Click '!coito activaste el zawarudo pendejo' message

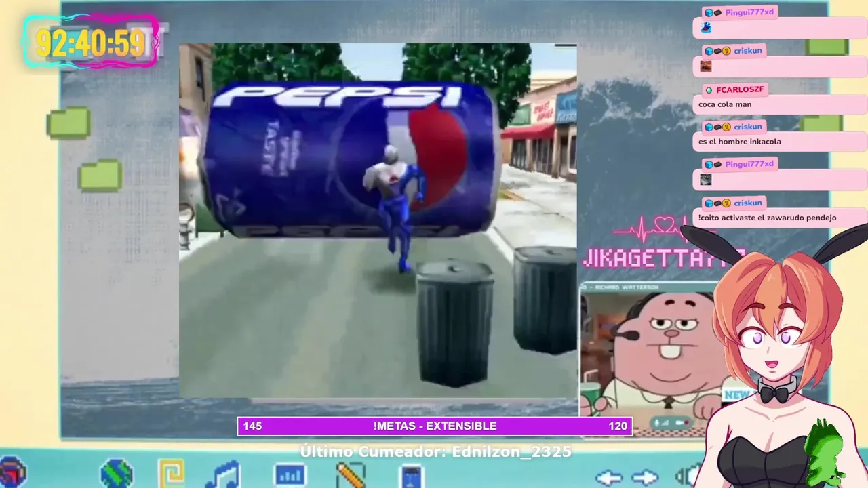point(767,218)
